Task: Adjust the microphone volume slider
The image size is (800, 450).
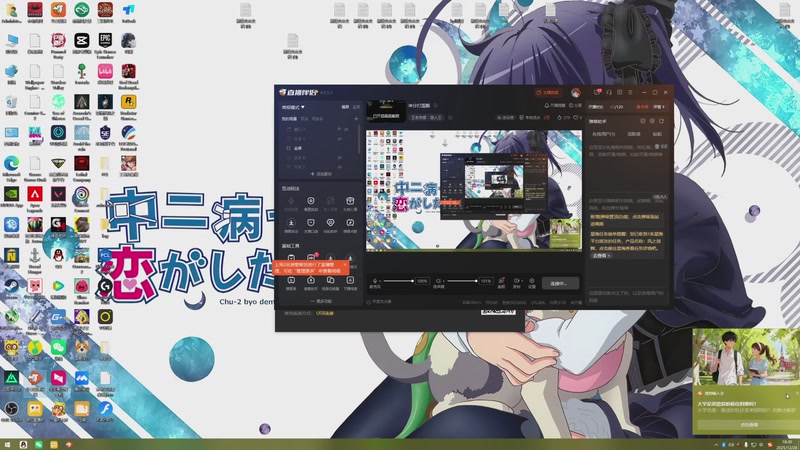Action: click(398, 281)
